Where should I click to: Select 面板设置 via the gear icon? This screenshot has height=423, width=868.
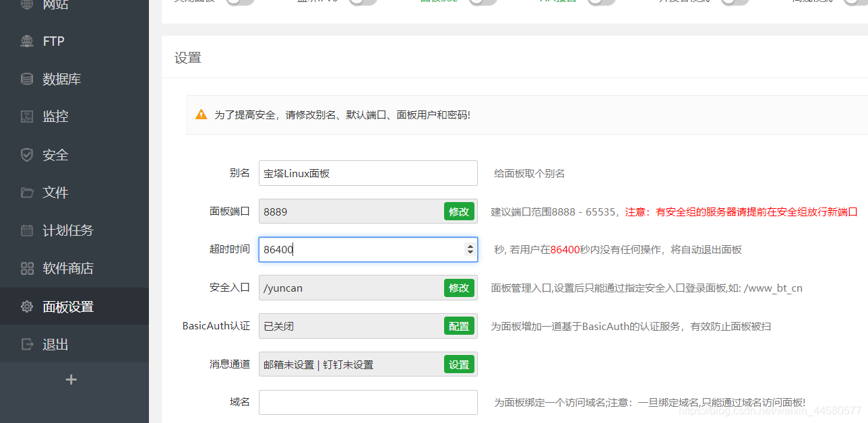(27, 306)
